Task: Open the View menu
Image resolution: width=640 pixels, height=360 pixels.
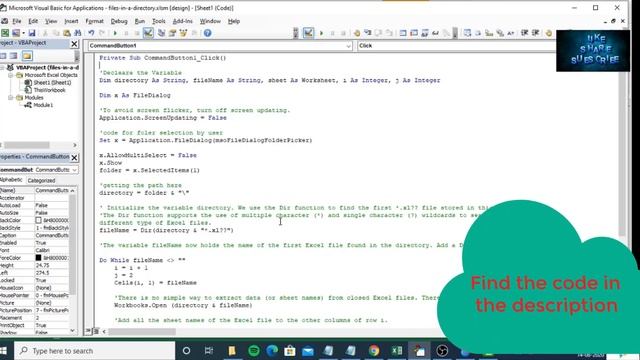Action: point(51,21)
